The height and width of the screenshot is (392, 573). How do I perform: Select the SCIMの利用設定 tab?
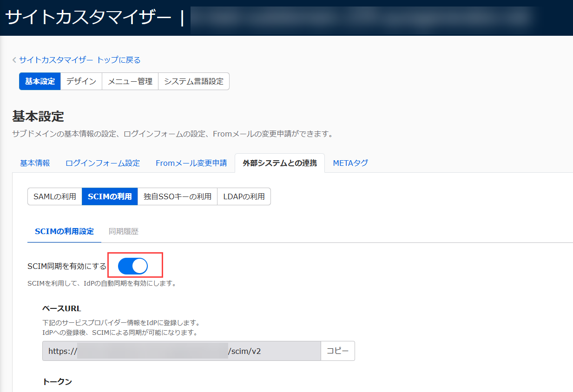[64, 230]
